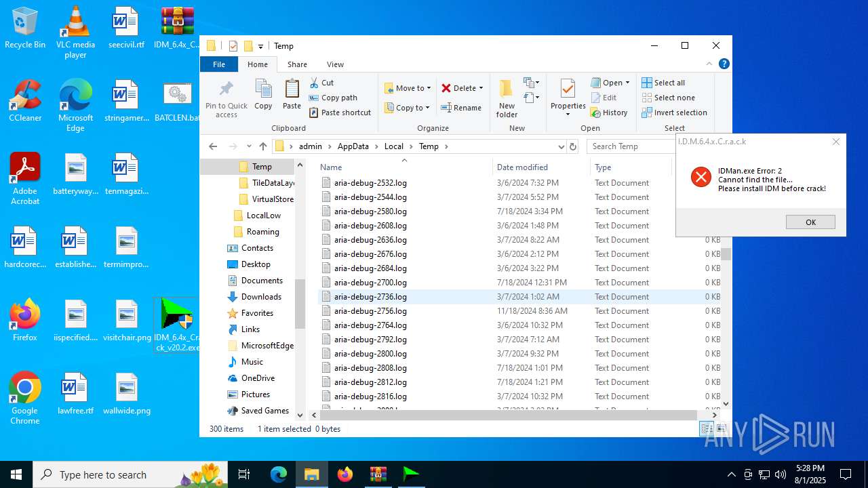Sort by the Type column header
The height and width of the screenshot is (488, 868).
click(631, 167)
